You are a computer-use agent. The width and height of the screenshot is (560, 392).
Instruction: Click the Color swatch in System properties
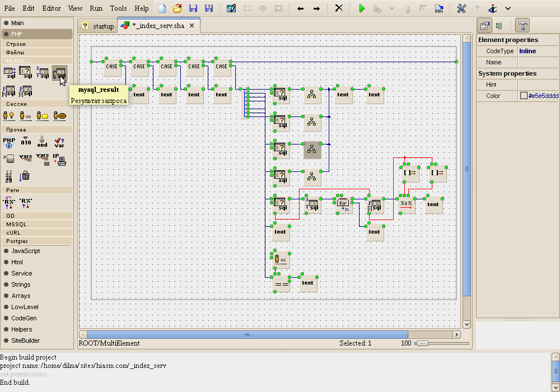524,96
